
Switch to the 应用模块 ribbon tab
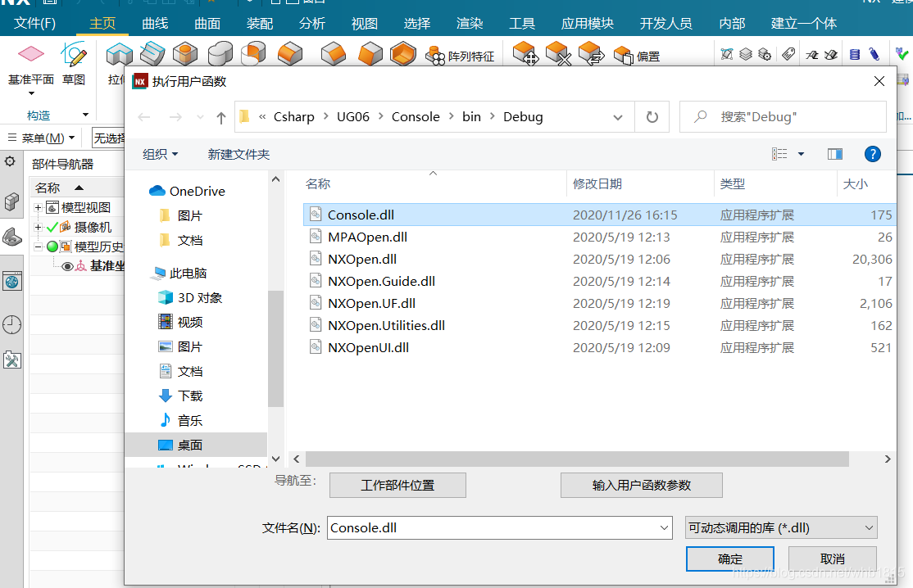(588, 23)
